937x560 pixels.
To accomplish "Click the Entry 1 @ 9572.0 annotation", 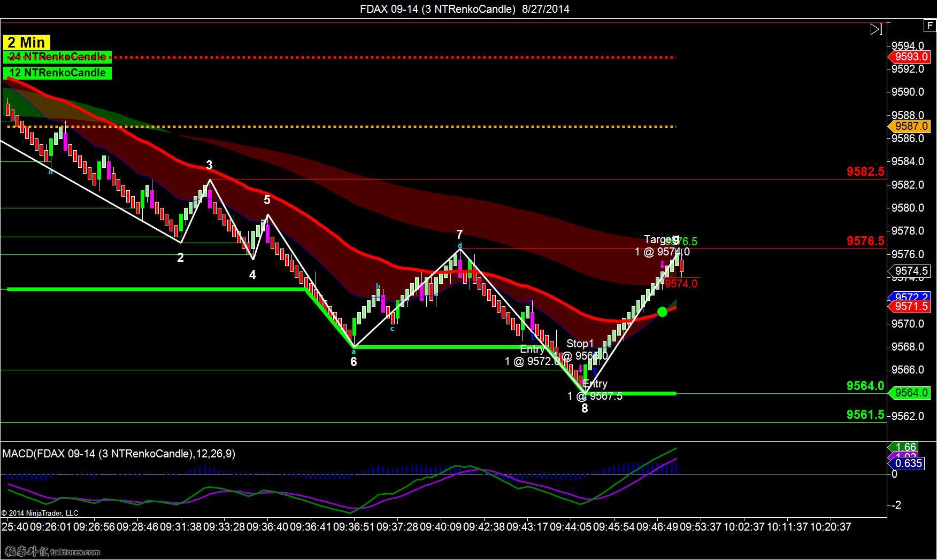I will click(532, 355).
